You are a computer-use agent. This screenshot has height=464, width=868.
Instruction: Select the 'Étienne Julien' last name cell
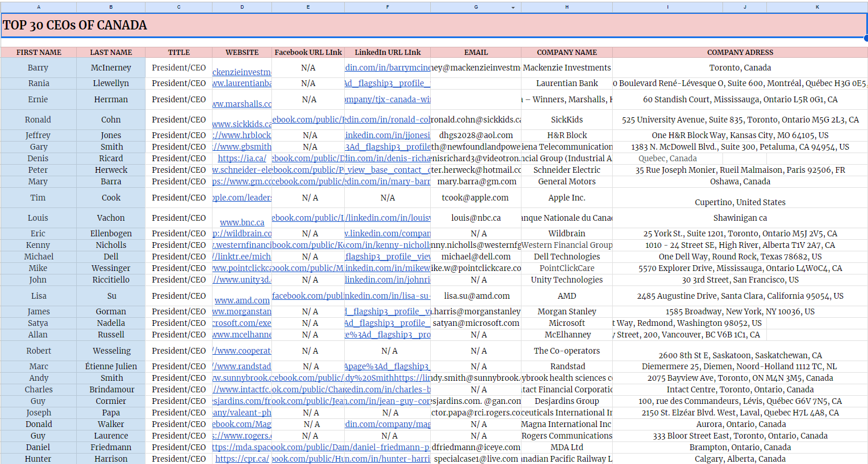[111, 366]
